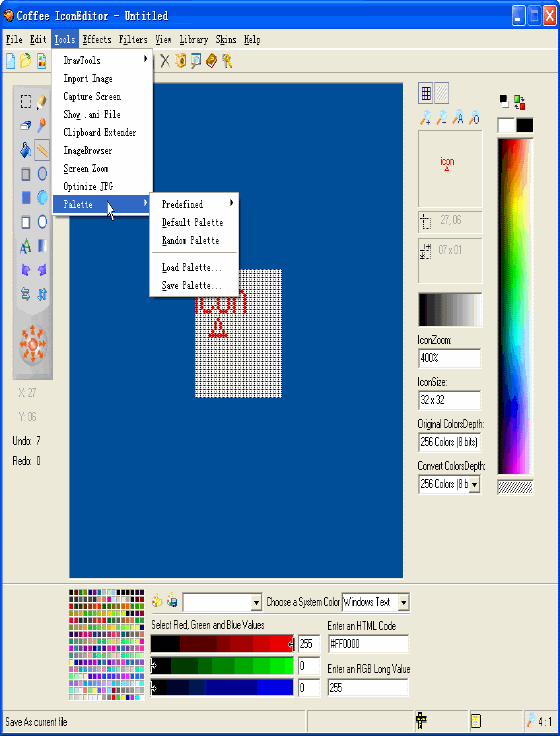The width and height of the screenshot is (560, 736).
Task: Create a new icon file
Action: [x=10, y=61]
